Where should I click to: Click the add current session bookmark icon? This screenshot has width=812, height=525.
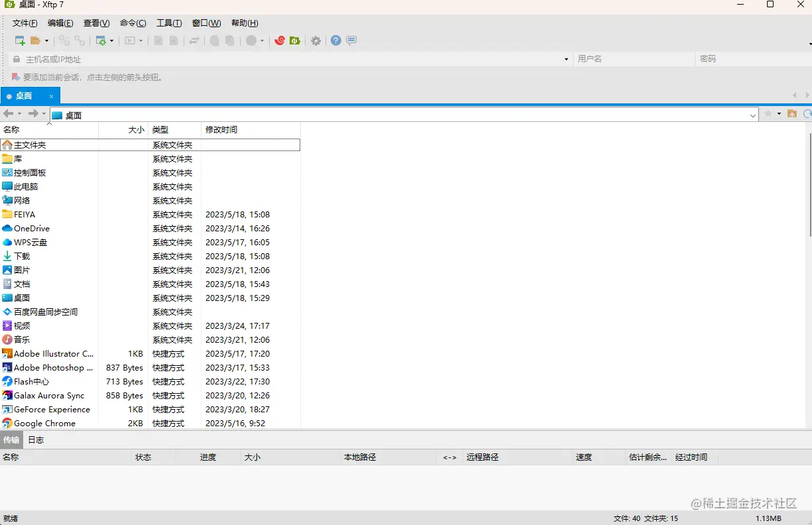(15, 77)
